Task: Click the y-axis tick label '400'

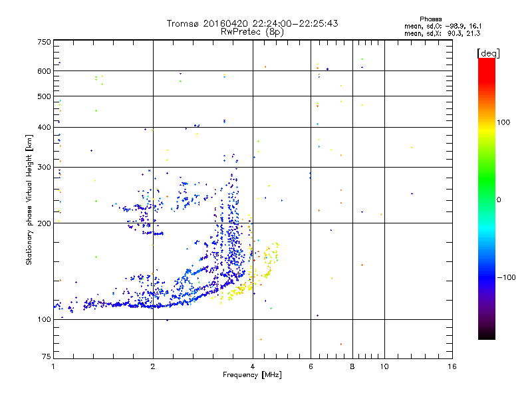Action: pos(44,127)
